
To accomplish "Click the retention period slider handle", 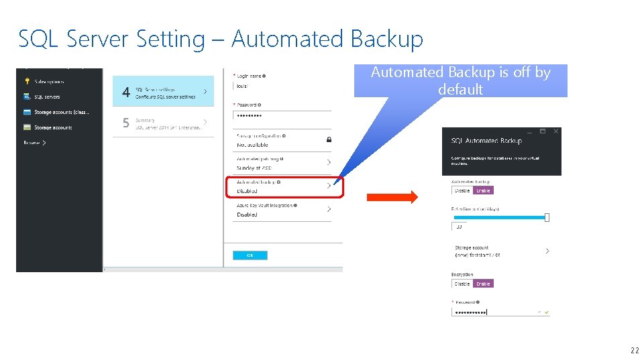I will click(547, 217).
